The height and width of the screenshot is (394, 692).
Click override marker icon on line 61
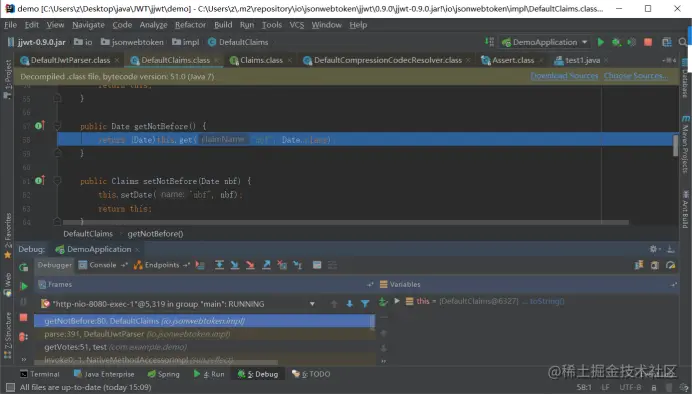[x=40, y=180]
